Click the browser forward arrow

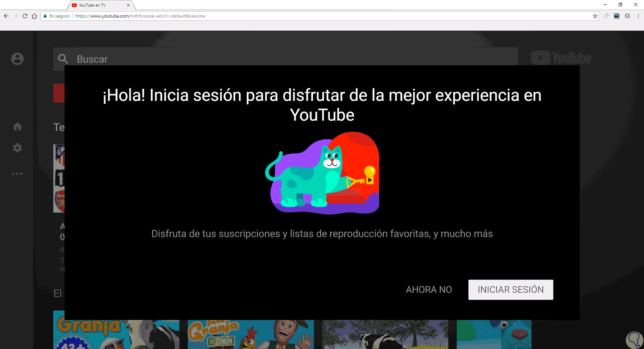tap(15, 16)
